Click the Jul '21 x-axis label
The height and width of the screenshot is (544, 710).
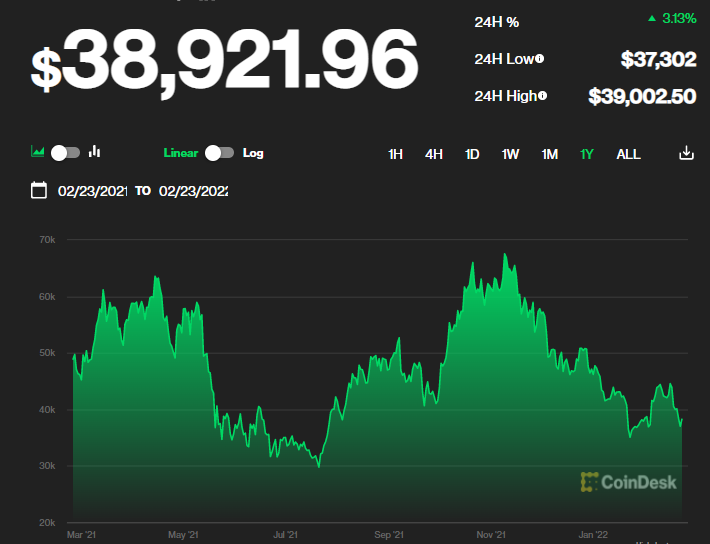pyautogui.click(x=285, y=534)
